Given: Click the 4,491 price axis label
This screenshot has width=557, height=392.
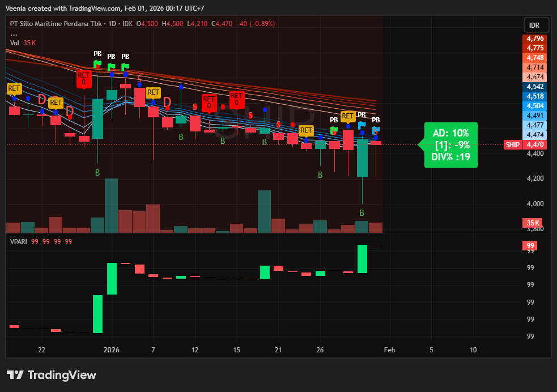Looking at the screenshot, I should [x=535, y=116].
